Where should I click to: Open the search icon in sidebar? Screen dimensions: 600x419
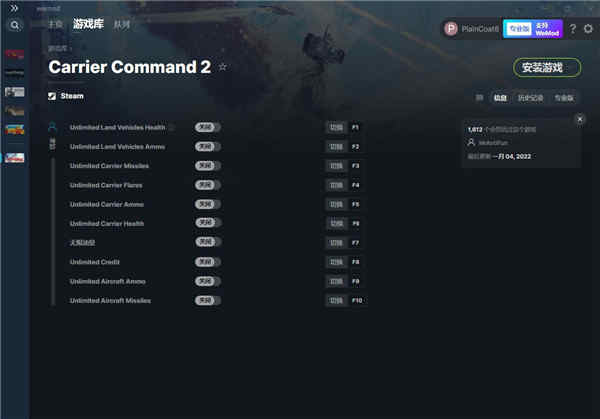click(x=15, y=26)
